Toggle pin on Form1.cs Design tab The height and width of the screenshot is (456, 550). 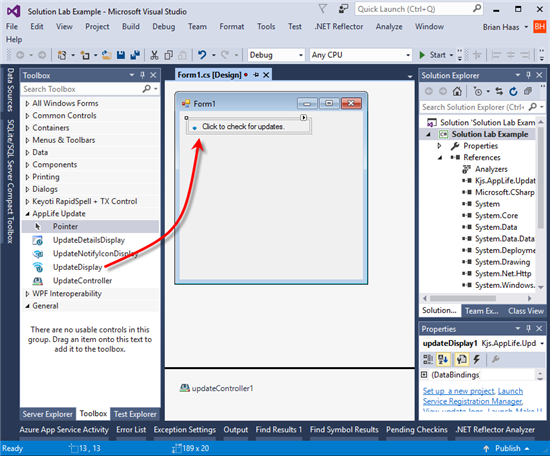[256, 75]
